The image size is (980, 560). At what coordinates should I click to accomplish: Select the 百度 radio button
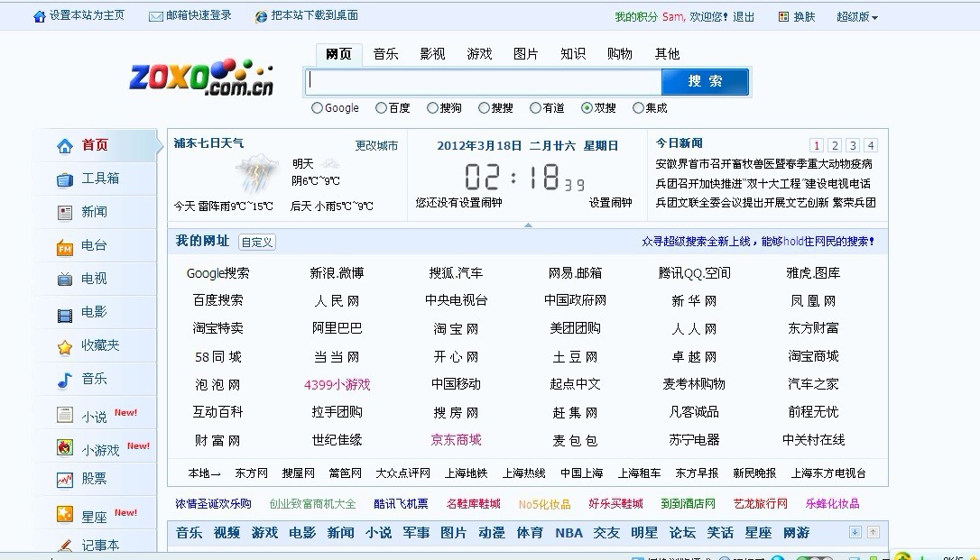click(x=381, y=108)
